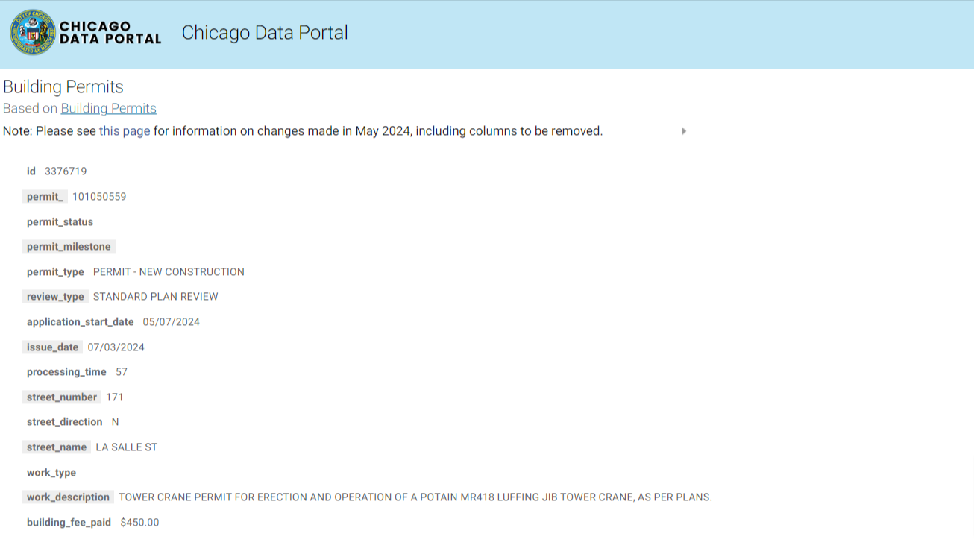Click the work_type field label
The width and height of the screenshot is (974, 560).
tap(51, 473)
